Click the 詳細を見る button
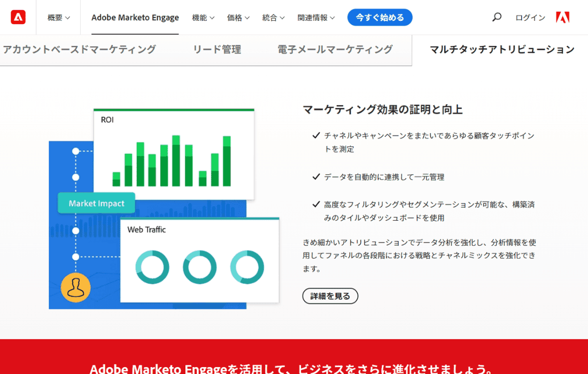The width and height of the screenshot is (588, 374). pyautogui.click(x=330, y=296)
